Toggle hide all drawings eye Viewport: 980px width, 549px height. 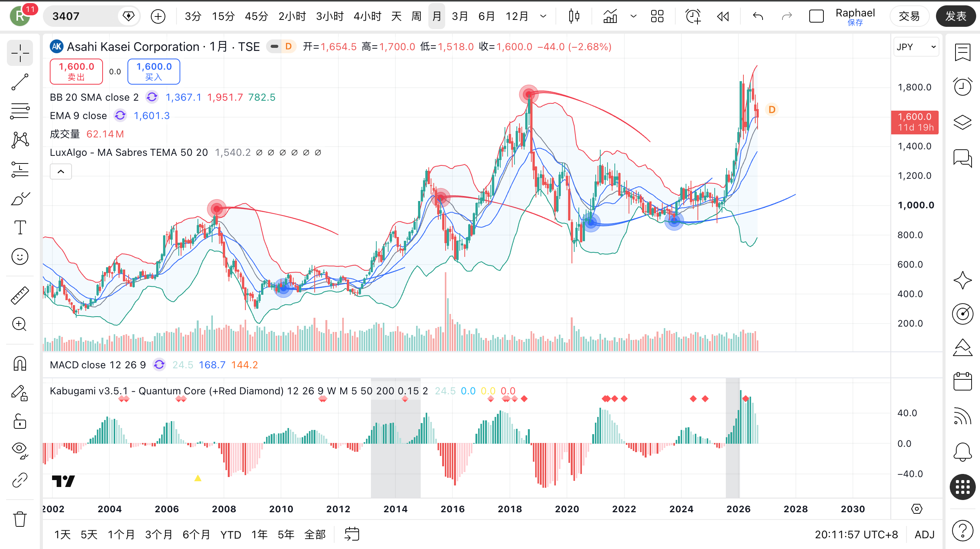coord(20,450)
